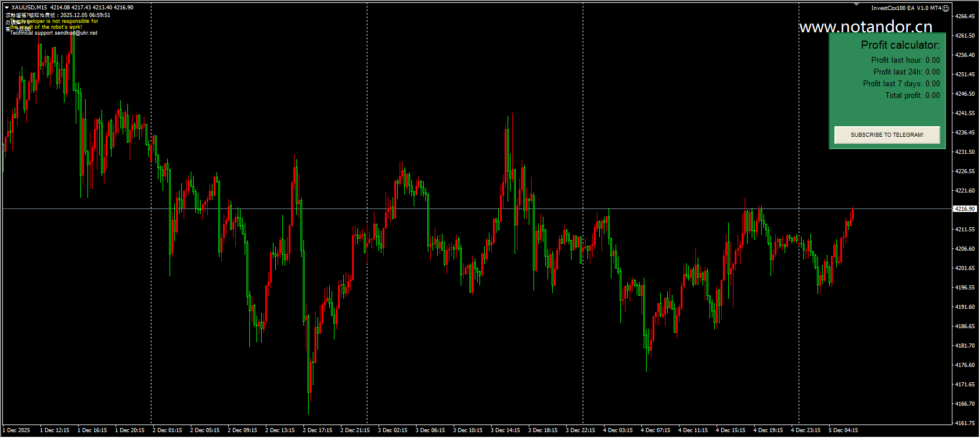Click the 4 Dec 19:15 time axis label
980x438 pixels.
[x=768, y=430]
